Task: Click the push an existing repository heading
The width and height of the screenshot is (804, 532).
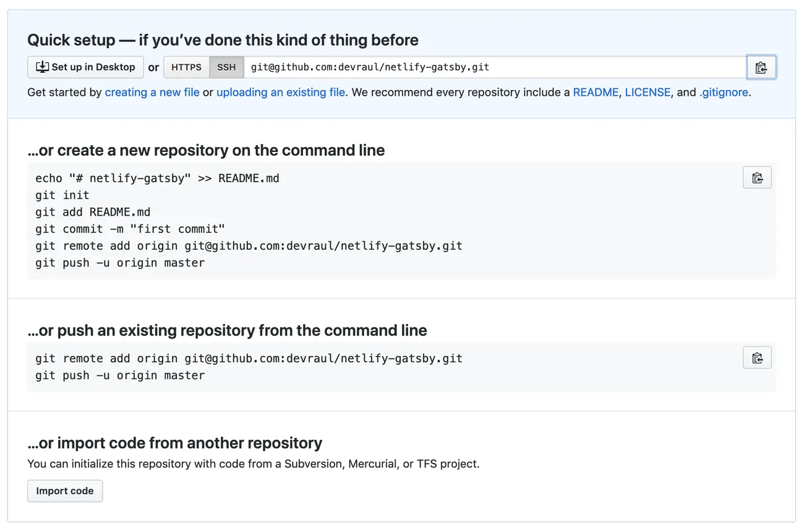Action: click(x=227, y=331)
